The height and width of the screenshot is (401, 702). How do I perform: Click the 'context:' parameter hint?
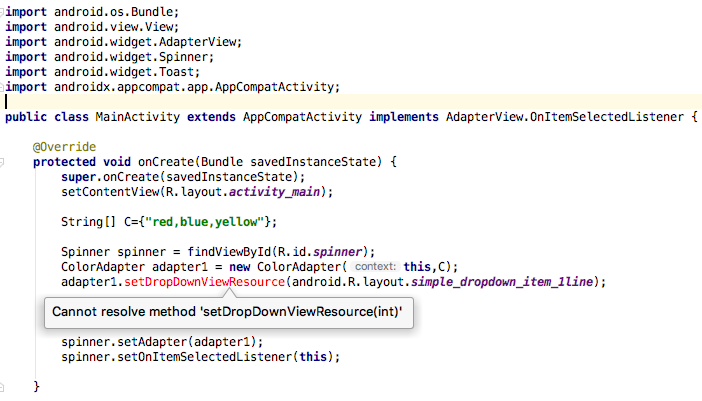(375, 267)
